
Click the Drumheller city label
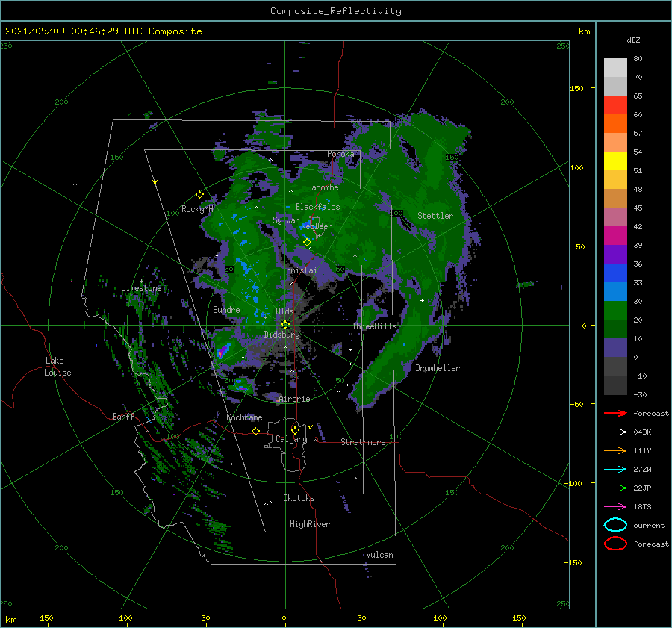tap(438, 368)
